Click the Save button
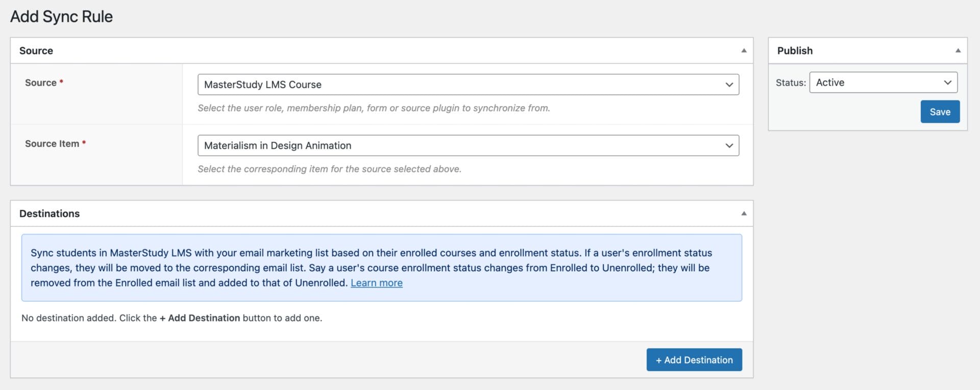980x390 pixels. [x=940, y=112]
